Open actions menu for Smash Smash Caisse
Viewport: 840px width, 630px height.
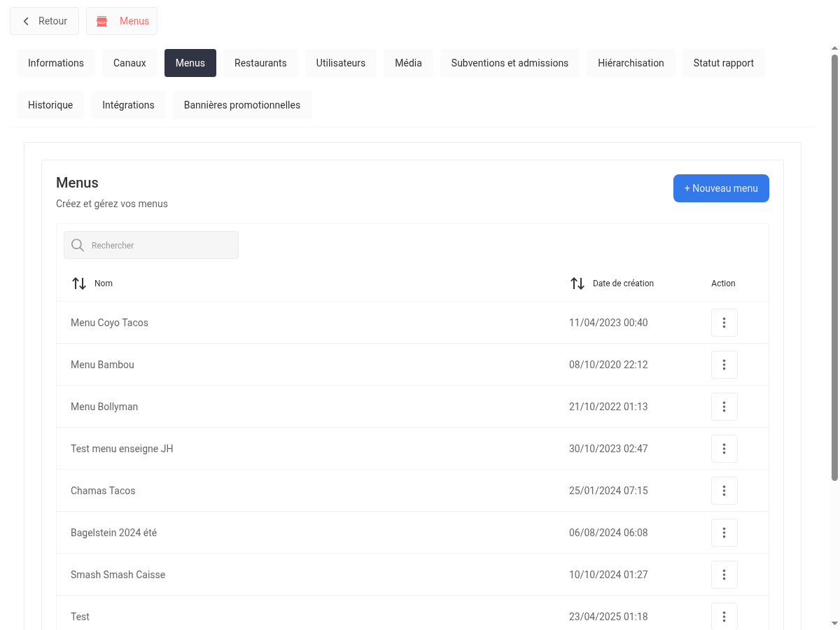pos(724,575)
